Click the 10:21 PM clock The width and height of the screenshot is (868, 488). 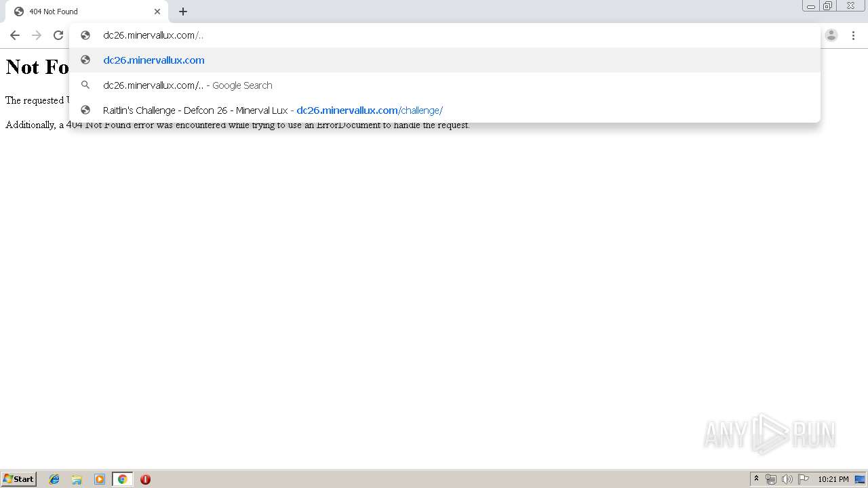click(833, 479)
